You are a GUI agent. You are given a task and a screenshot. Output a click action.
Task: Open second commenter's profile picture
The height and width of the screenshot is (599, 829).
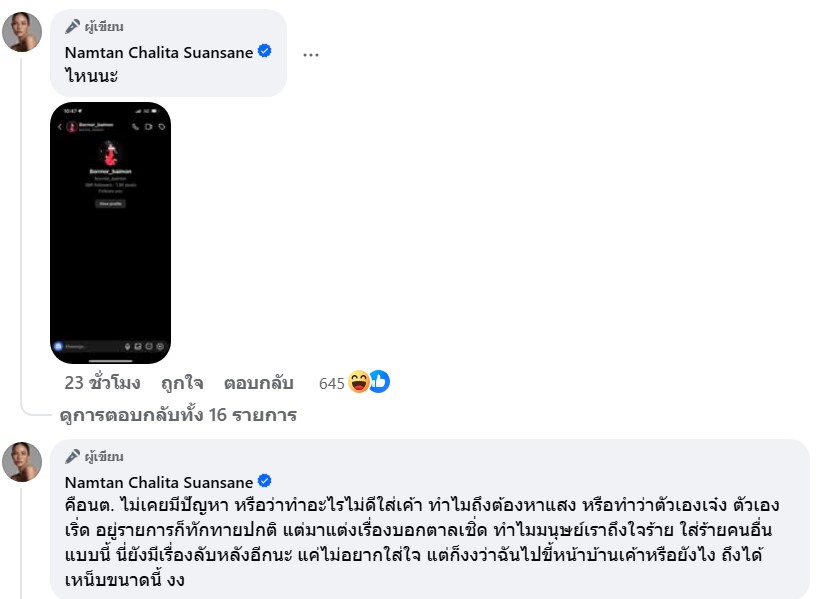pos(22,462)
